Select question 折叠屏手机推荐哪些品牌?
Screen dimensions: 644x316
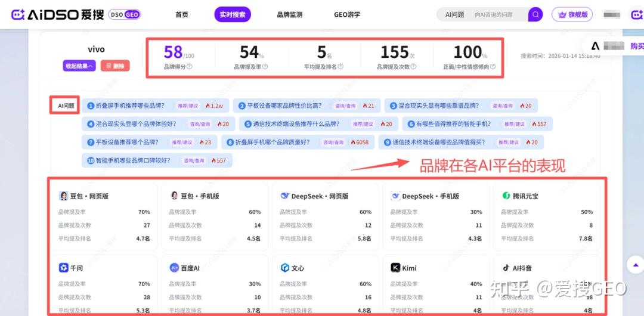156,106
